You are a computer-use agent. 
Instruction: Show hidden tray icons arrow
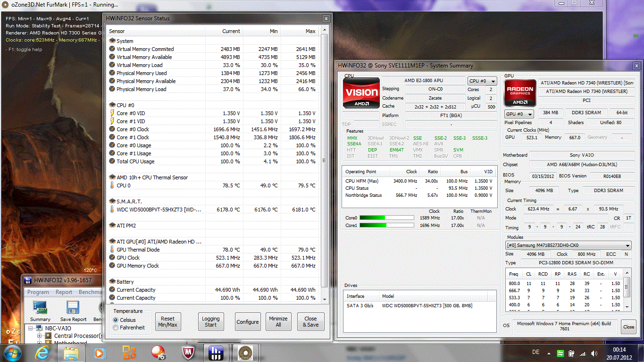tap(549, 354)
